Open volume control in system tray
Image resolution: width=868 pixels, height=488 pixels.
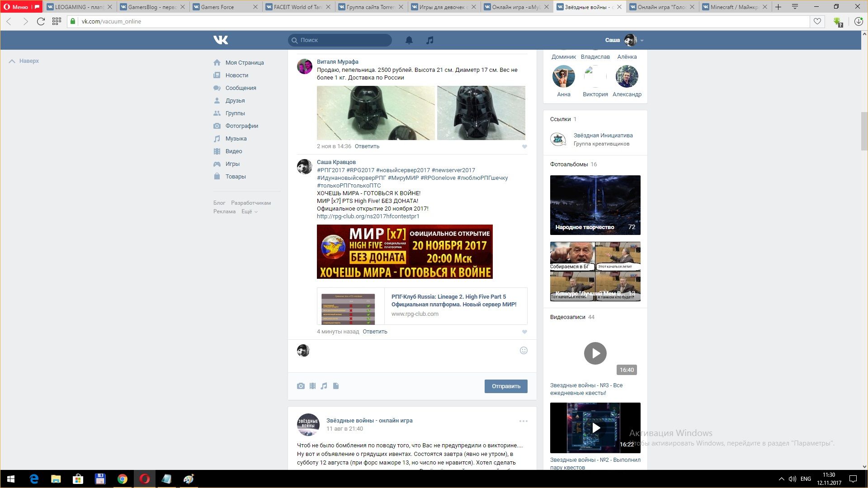pyautogui.click(x=792, y=479)
